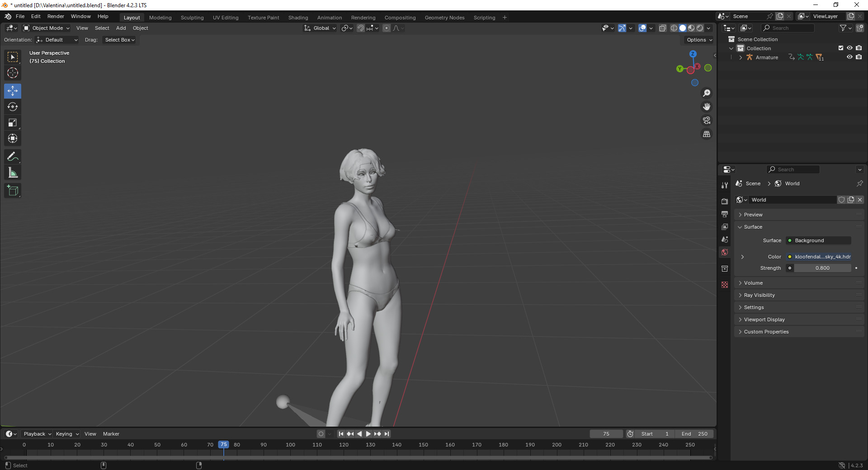Open the Object Mode dropdown
The height and width of the screenshot is (470, 868).
(x=47, y=28)
